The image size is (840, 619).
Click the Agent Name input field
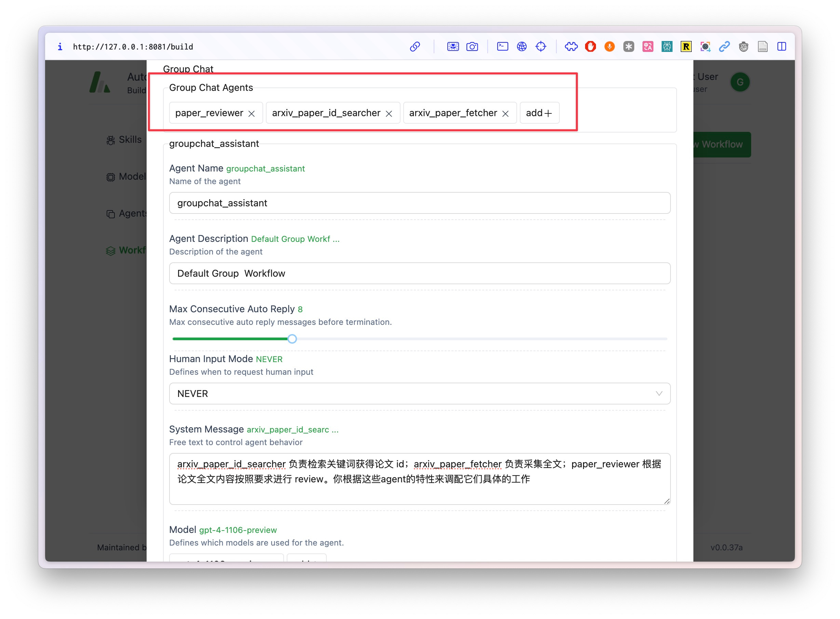point(419,203)
